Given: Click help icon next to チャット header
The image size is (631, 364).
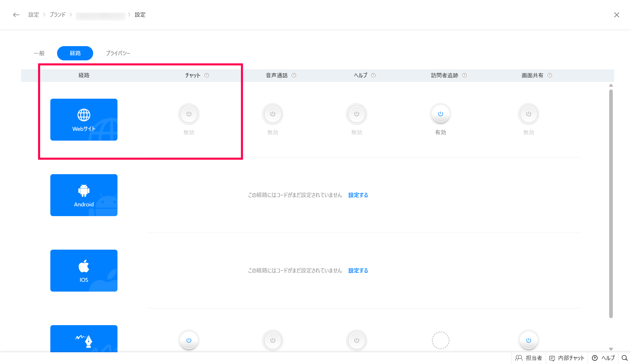Looking at the screenshot, I should [207, 75].
